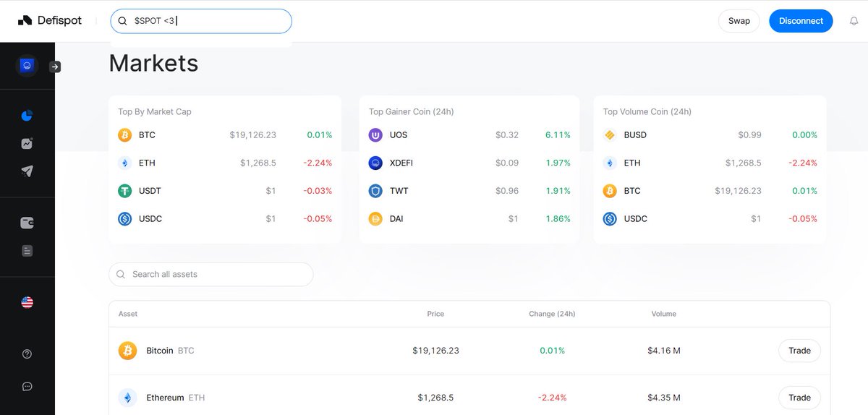Click the Top Volume Coin (24h) heading
Screen dimensions: 868x415
point(647,111)
